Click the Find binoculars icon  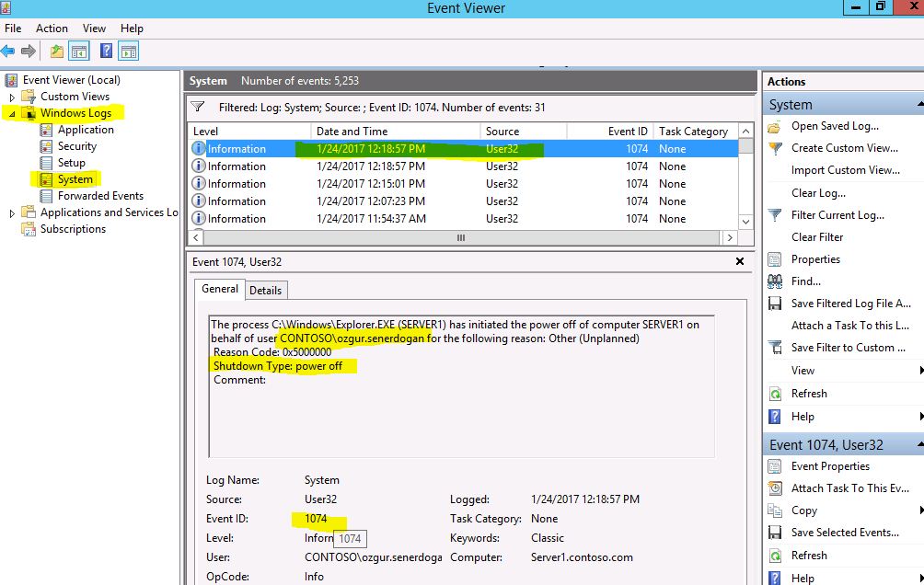tap(775, 281)
